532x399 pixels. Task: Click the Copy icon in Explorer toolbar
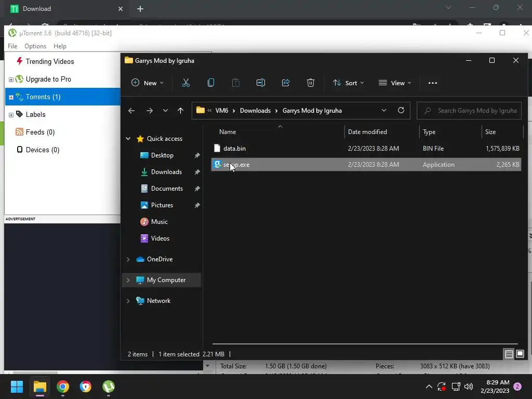211,83
